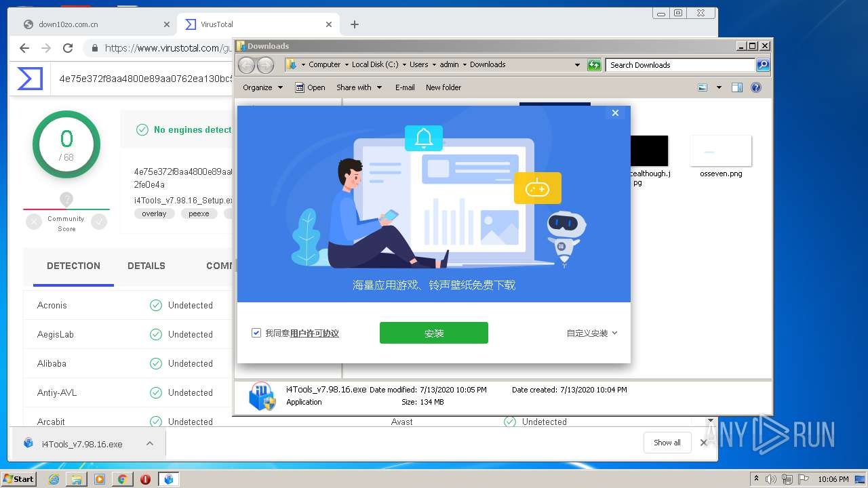Go back in Downloads explorer window
Image resolution: width=868 pixels, height=488 pixels.
point(247,65)
